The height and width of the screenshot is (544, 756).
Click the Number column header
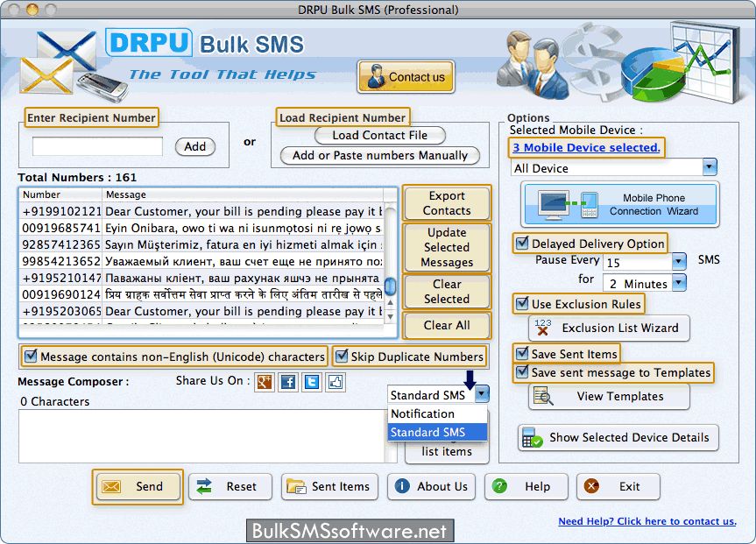tap(60, 194)
